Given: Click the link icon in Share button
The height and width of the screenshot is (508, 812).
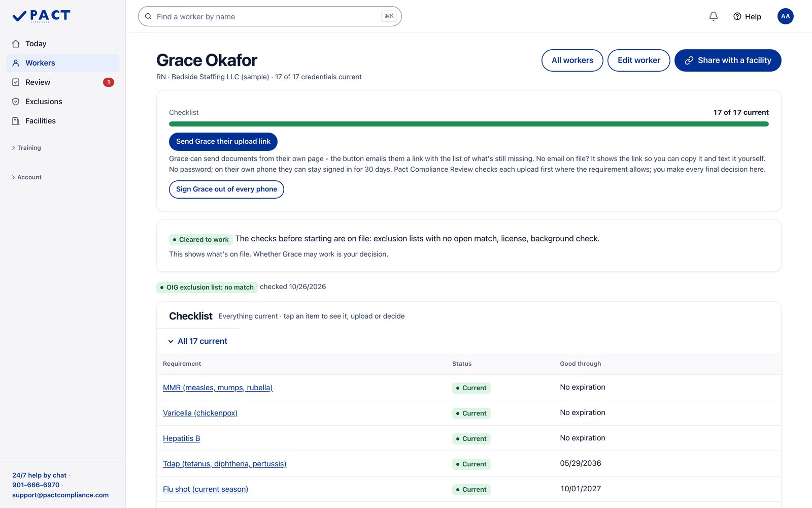Looking at the screenshot, I should click(x=689, y=60).
